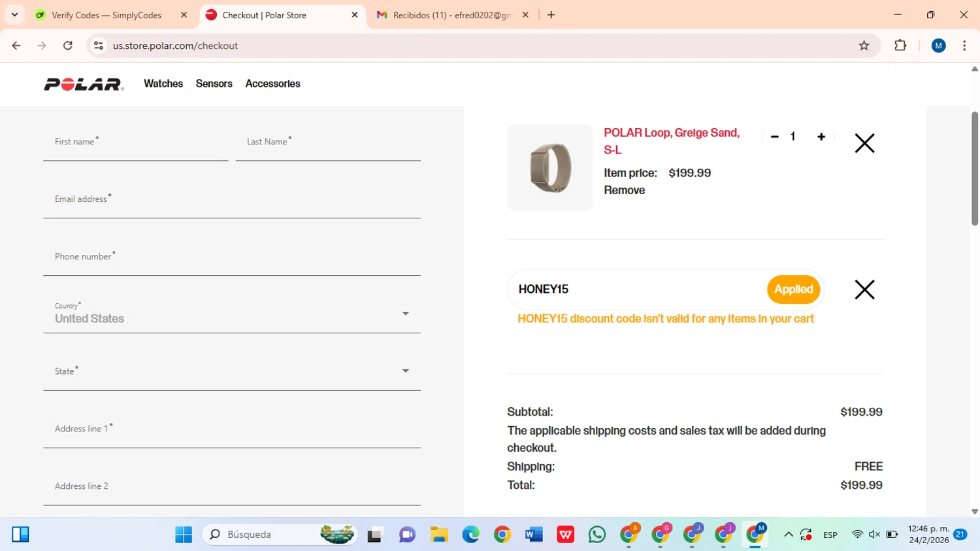Open the Chrome profile M avatar
This screenshot has height=551, width=980.
(x=939, y=46)
